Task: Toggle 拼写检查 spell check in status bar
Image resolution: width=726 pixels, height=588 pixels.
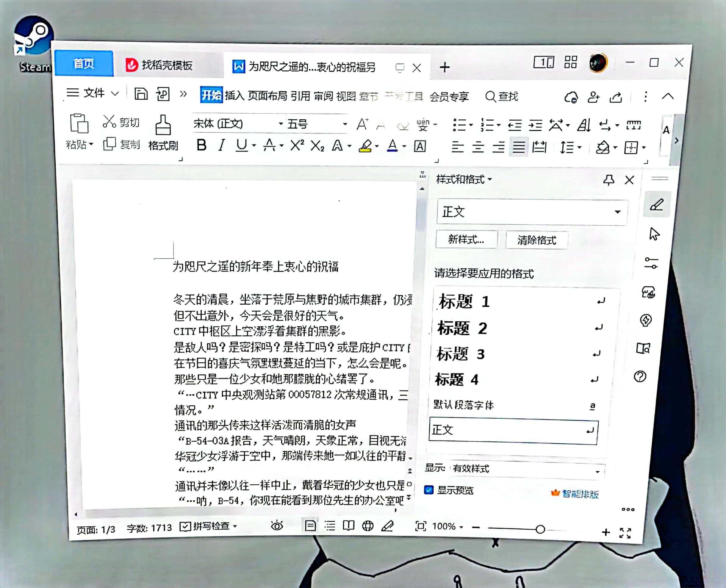Action: 207,526
